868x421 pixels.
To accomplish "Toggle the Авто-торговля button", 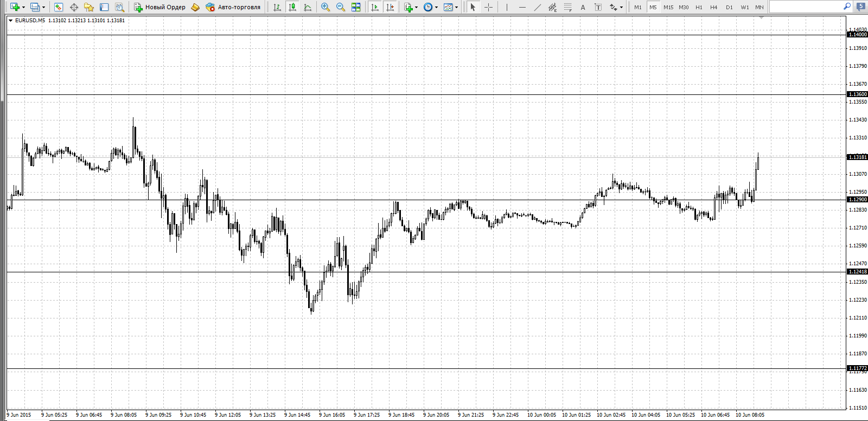I will pyautogui.click(x=233, y=7).
